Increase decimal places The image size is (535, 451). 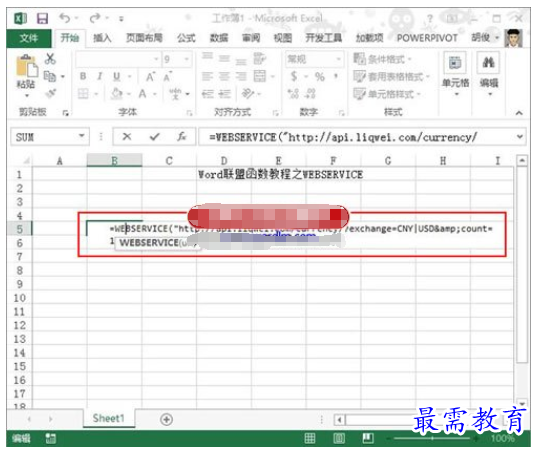tap(293, 93)
